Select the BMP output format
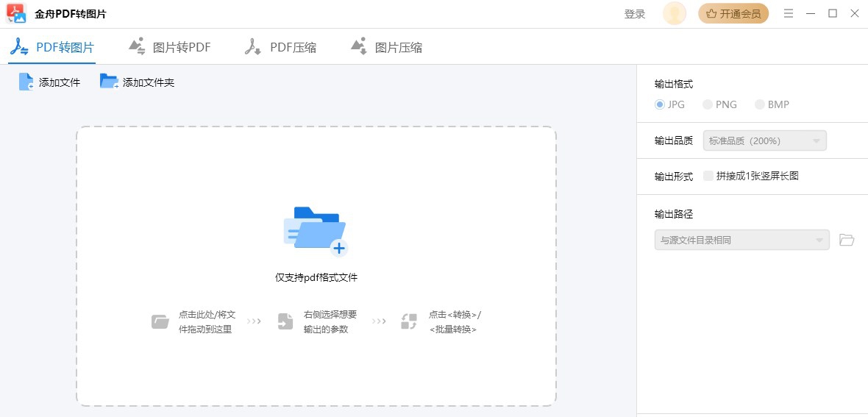Screen dimensions: 868x417 tap(772, 104)
